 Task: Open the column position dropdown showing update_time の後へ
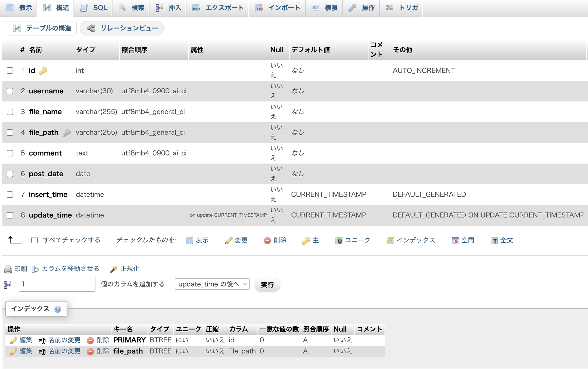click(212, 284)
